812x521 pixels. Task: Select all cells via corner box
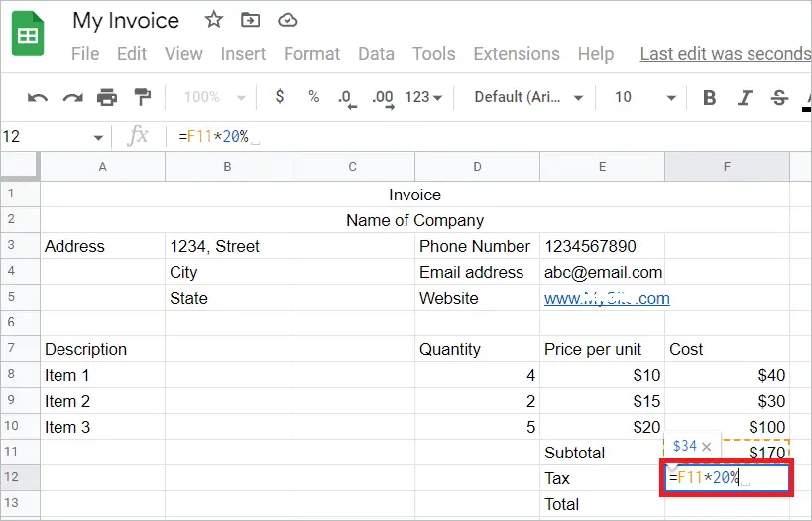[x=20, y=166]
